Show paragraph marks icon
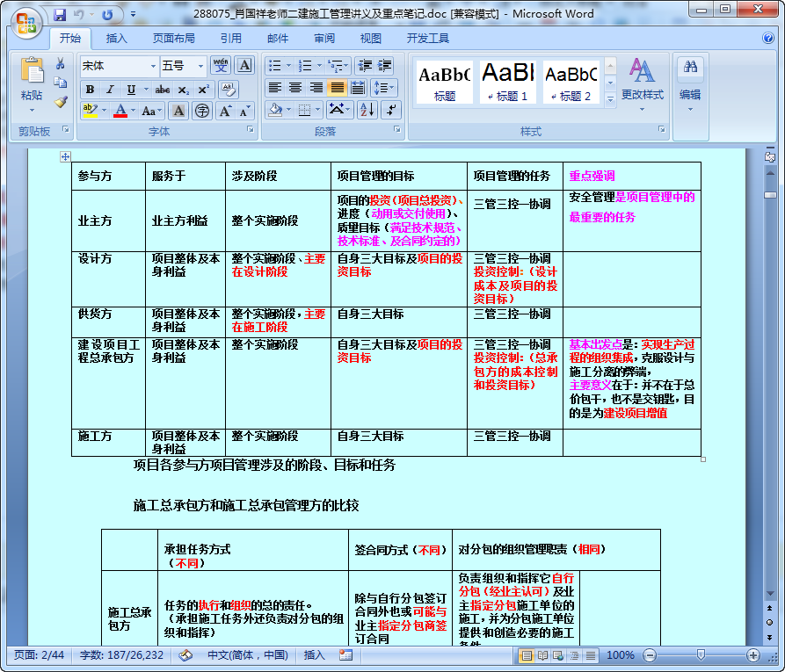Image resolution: width=785 pixels, height=672 pixels. pyautogui.click(x=390, y=110)
